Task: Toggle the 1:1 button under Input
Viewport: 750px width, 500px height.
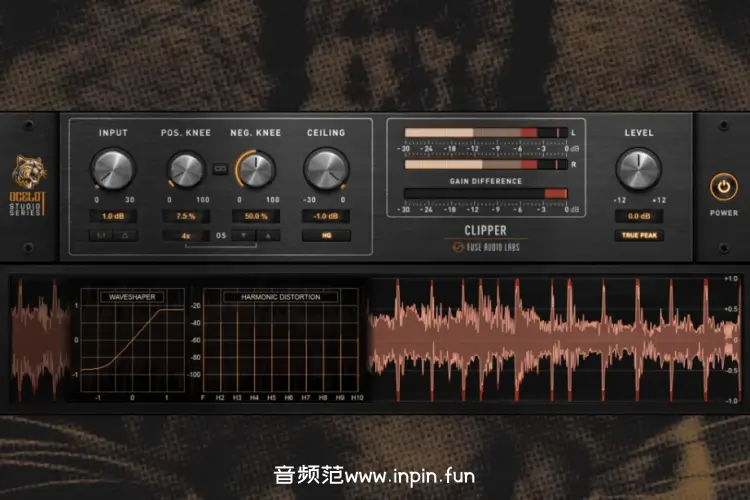Action: (x=101, y=235)
